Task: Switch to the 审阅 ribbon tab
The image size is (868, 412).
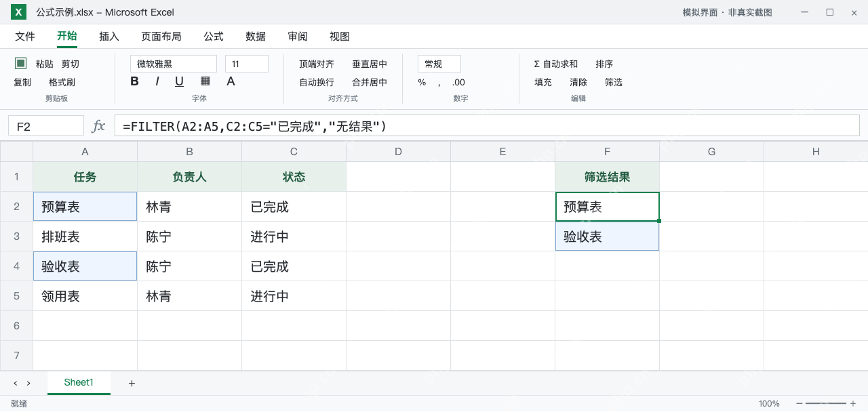Action: pyautogui.click(x=298, y=37)
